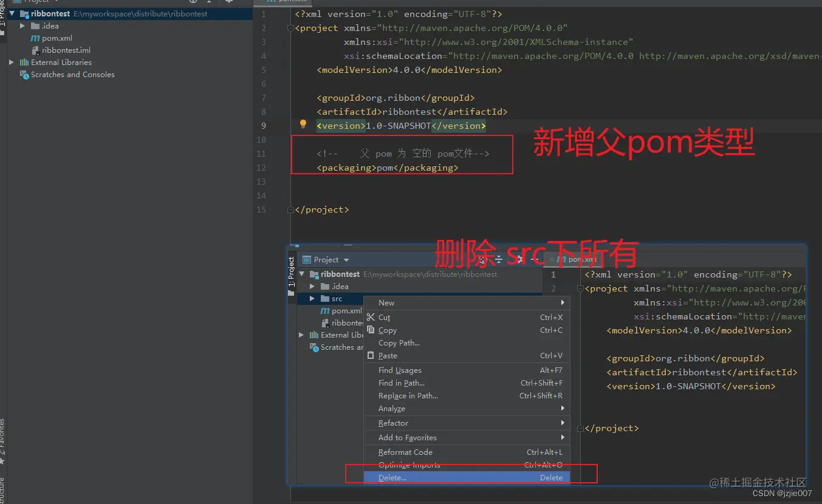Screen dimensions: 822x504
Task: Select ribbontest.iml in the upper project tree
Action: [66, 50]
